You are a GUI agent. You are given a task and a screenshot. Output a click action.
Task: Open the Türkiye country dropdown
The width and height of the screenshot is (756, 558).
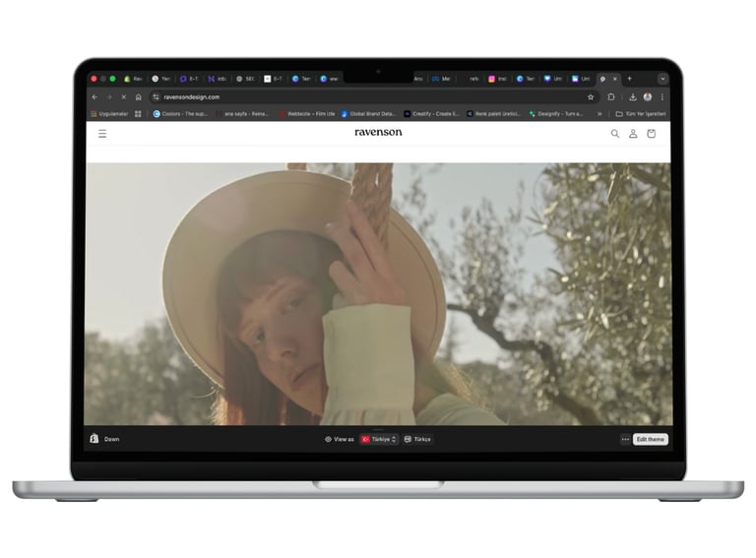coord(379,439)
